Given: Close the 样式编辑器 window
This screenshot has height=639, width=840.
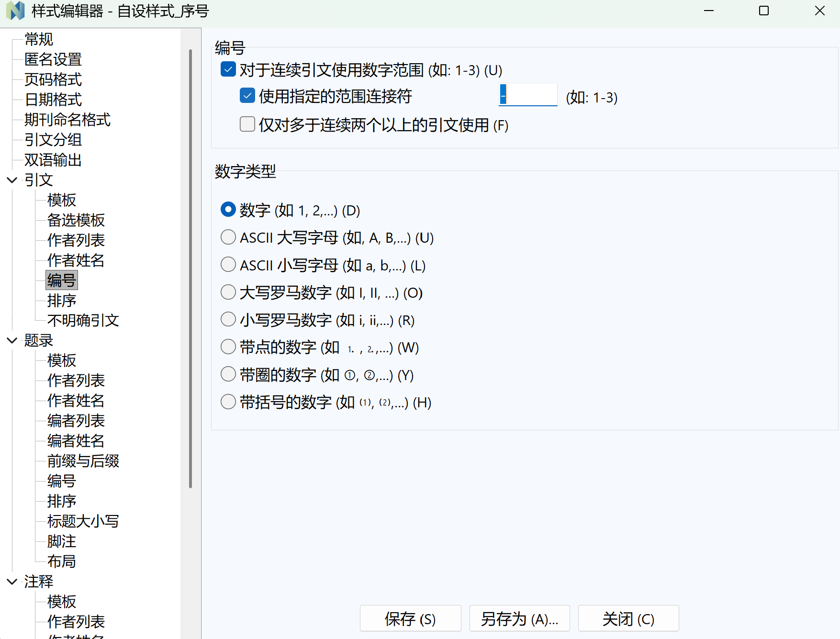Looking at the screenshot, I should point(820,11).
